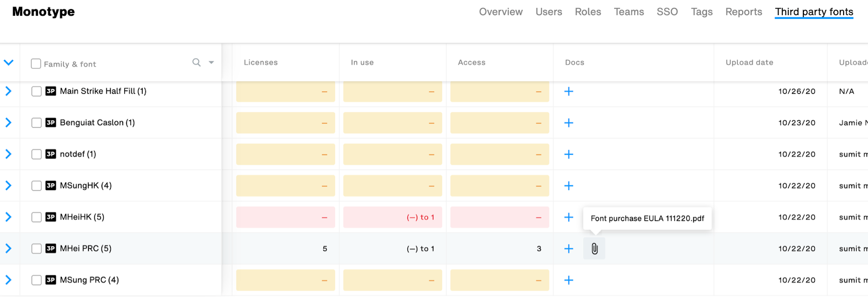Viewport: 868px width, 297px height.
Task: Check the MSung PRC family checkbox
Action: tap(36, 280)
